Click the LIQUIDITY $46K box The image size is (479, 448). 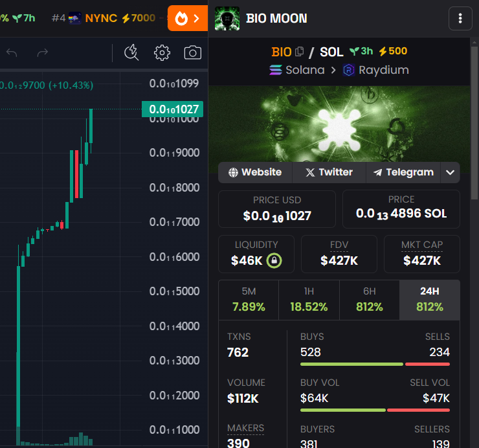pos(256,254)
